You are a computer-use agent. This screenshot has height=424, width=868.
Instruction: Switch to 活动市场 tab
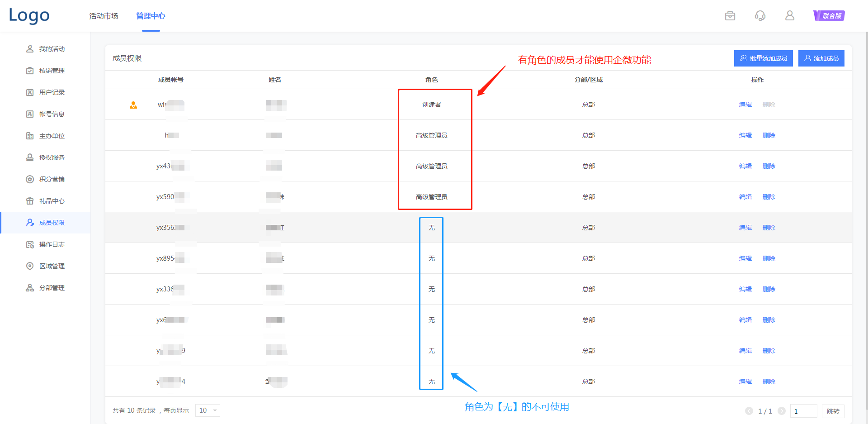[104, 16]
